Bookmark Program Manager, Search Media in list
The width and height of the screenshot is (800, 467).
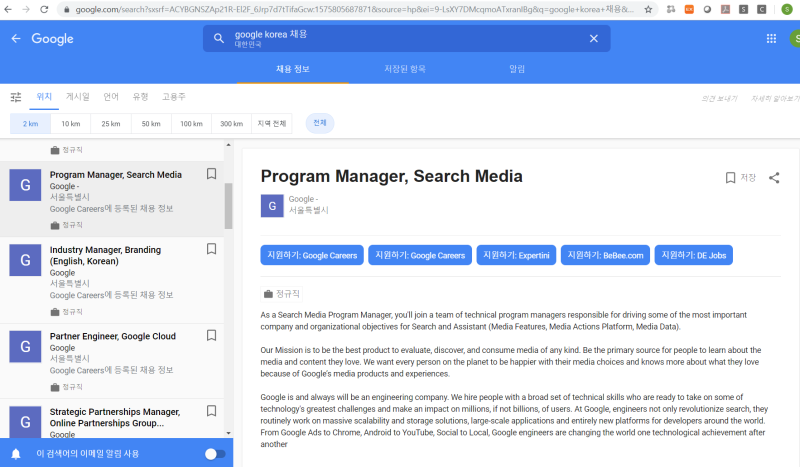(x=211, y=174)
